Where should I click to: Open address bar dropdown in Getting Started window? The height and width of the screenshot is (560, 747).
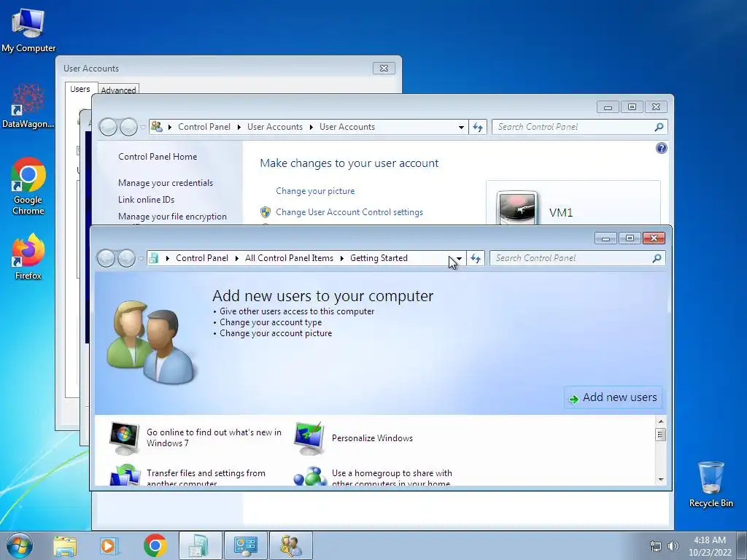point(459,258)
